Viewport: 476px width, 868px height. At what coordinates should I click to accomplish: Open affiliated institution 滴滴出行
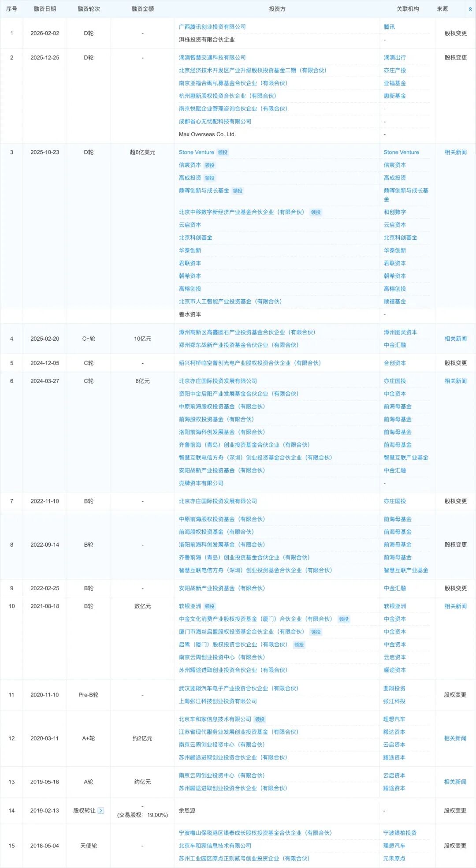395,58
